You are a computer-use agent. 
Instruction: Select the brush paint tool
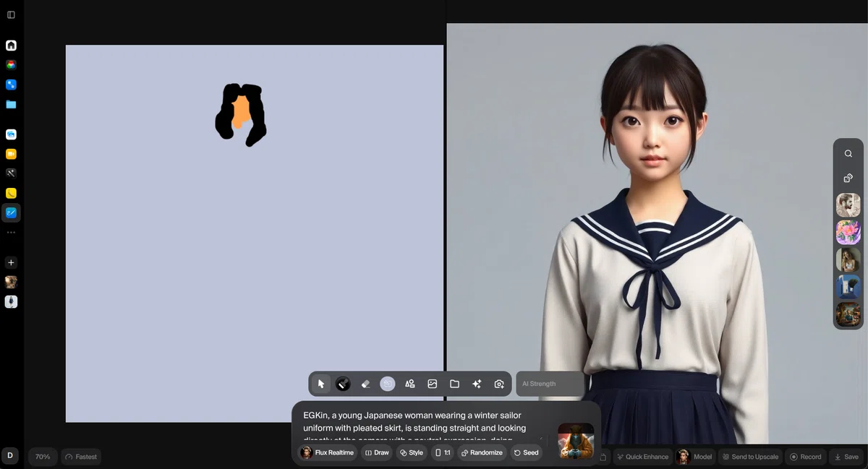343,384
